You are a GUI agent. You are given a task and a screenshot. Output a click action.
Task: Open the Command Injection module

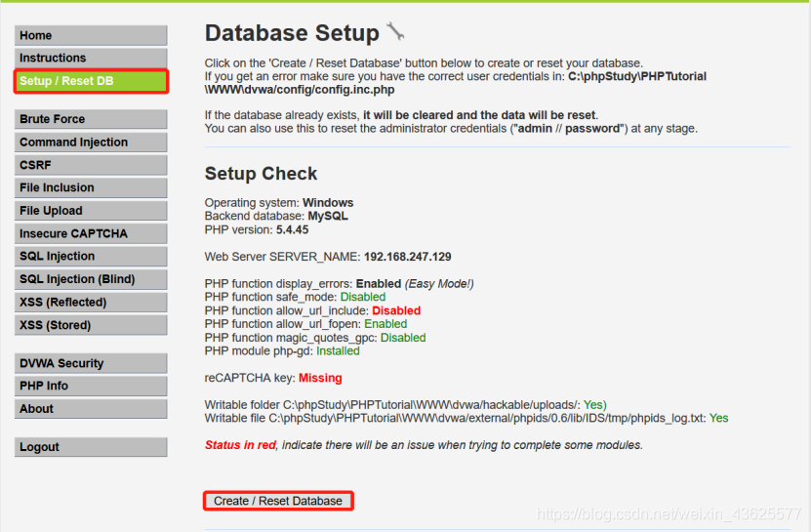coord(91,142)
